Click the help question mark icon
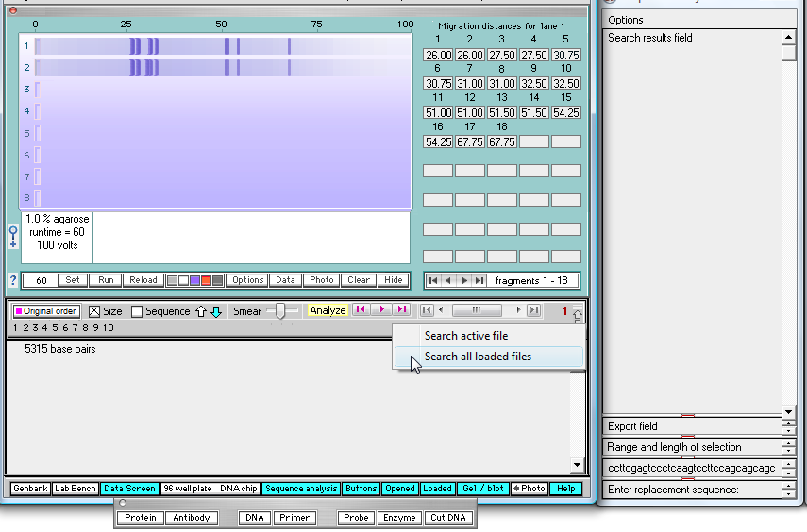 (13, 280)
